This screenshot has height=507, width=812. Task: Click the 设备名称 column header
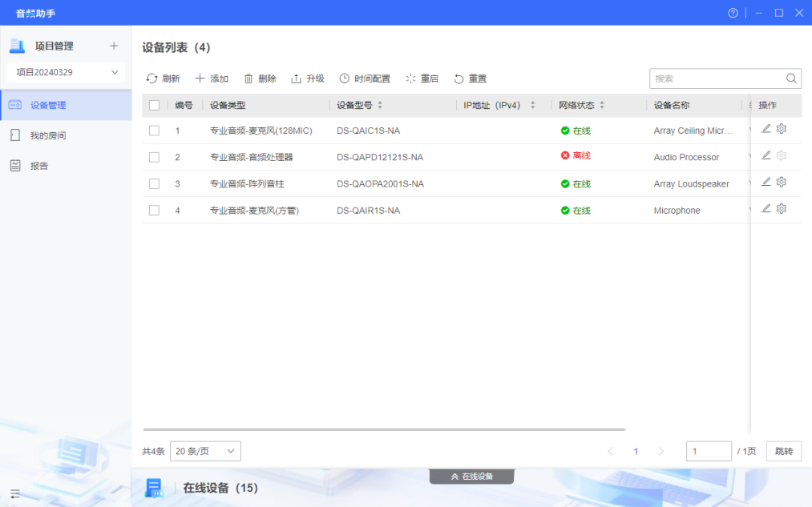coord(672,105)
